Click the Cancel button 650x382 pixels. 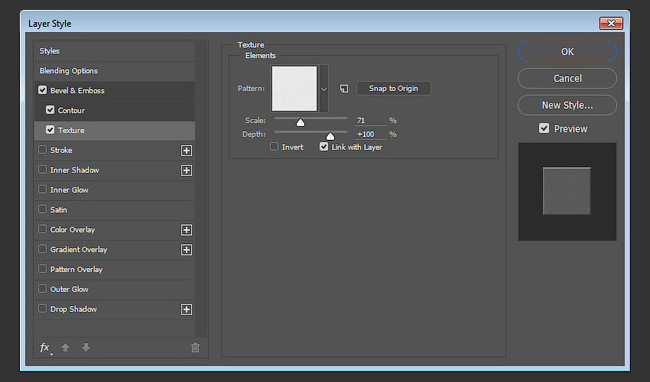(x=567, y=78)
